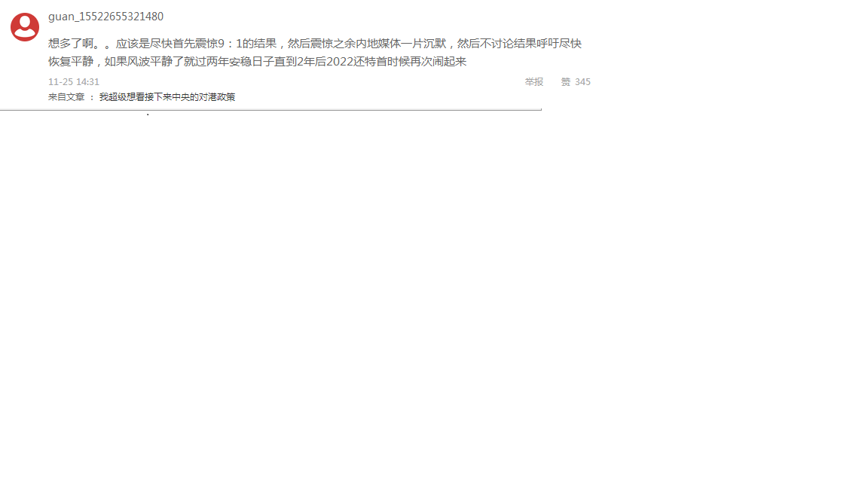Click the timestamp 11-25 14:31
Image resolution: width=868 pixels, height=488 pixels.
(x=74, y=82)
